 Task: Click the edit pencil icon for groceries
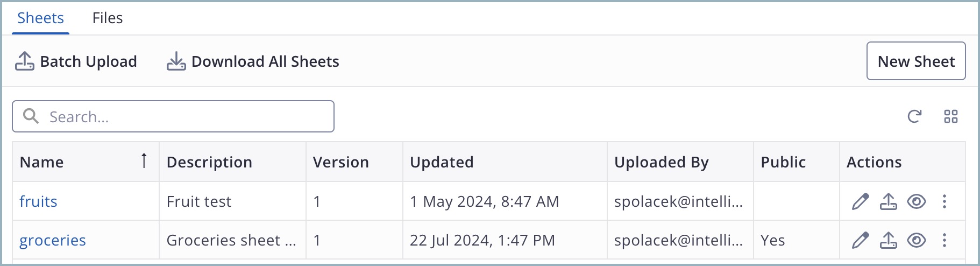pyautogui.click(x=861, y=240)
